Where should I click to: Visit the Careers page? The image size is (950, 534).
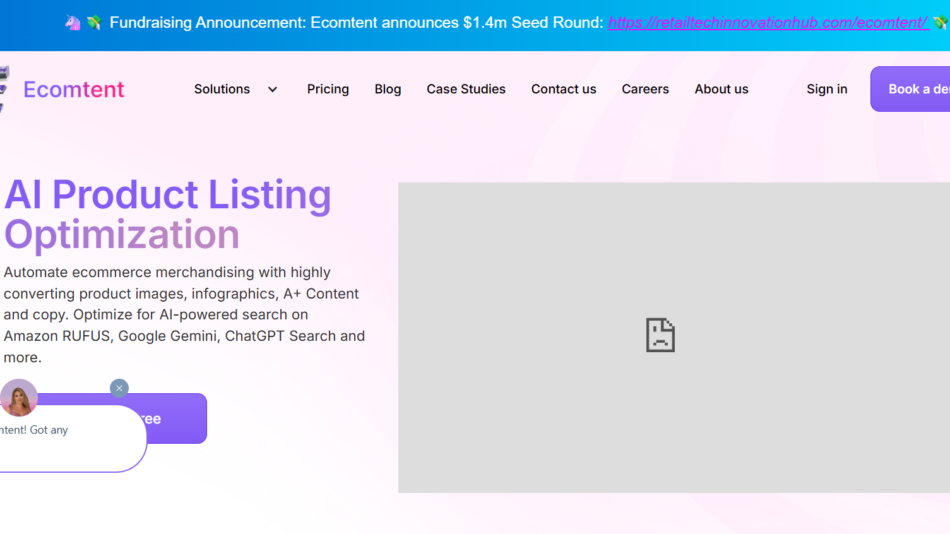click(x=645, y=89)
